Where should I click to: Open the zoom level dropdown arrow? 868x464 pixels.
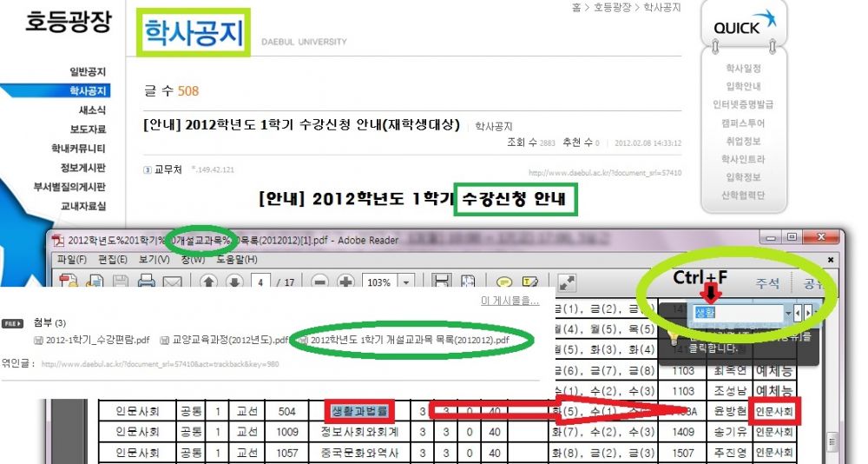coord(406,282)
